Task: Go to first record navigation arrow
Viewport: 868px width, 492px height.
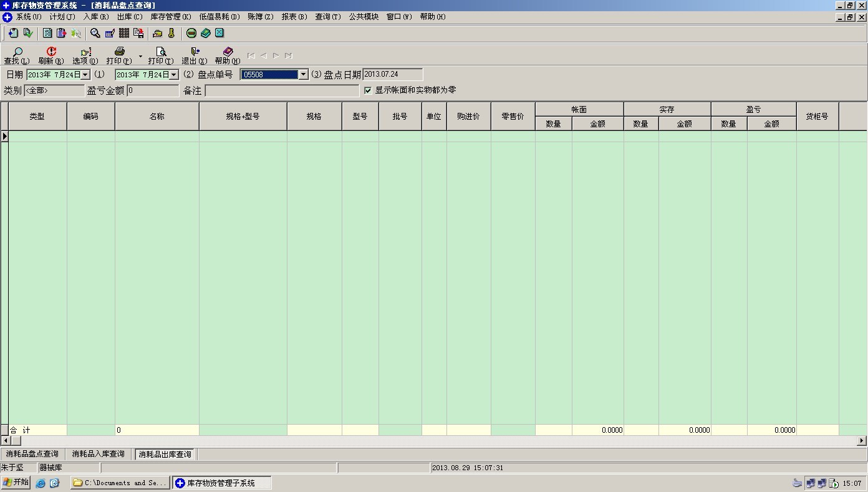Action: point(251,55)
